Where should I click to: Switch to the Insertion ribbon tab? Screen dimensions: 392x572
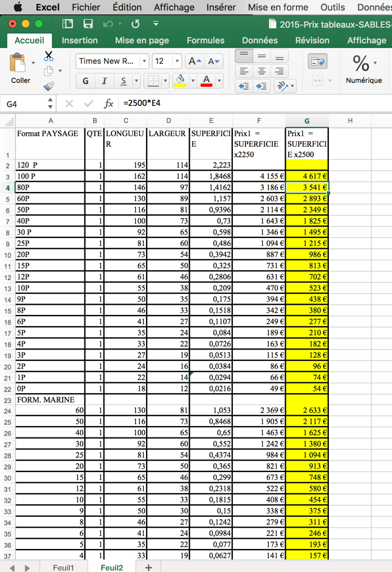[80, 40]
